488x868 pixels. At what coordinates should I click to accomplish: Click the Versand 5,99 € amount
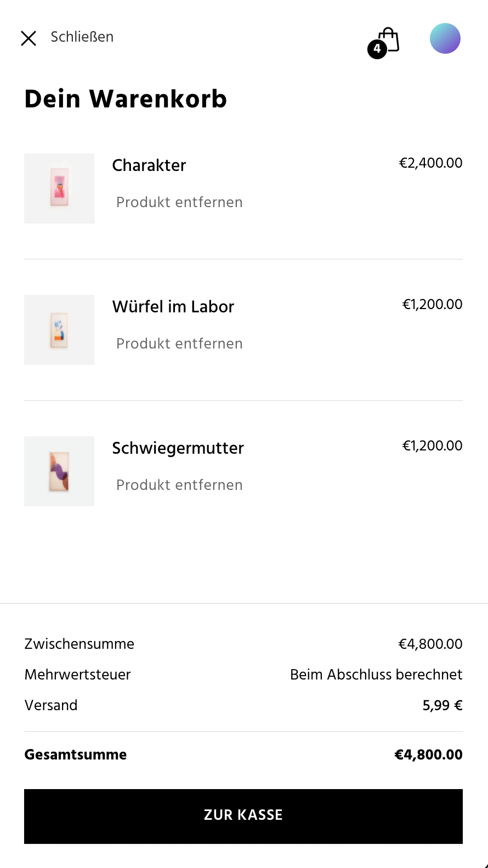442,705
